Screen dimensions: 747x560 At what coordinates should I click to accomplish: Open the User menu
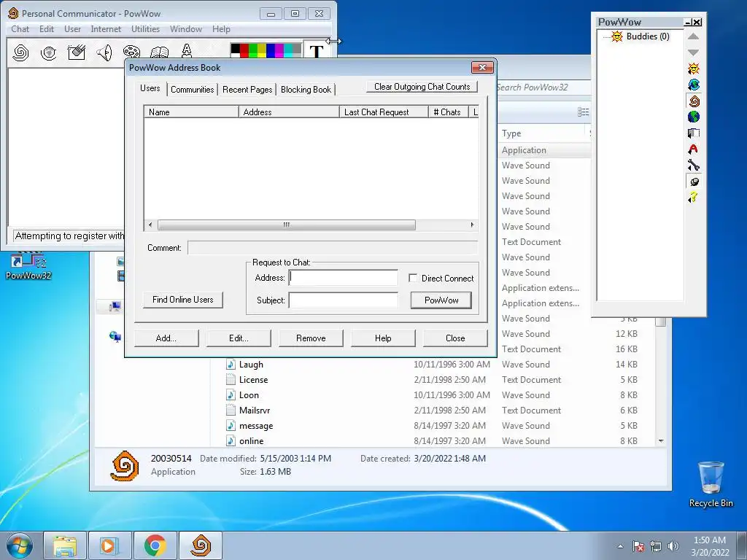[x=72, y=29]
